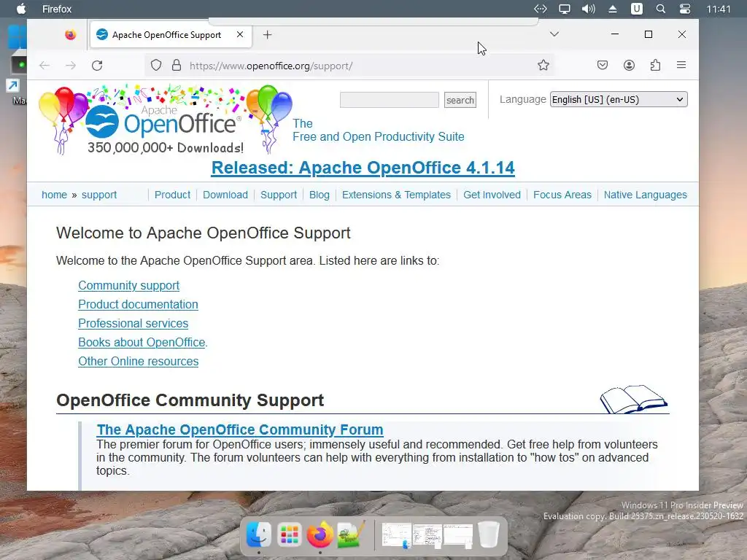Open the Product navigation item

(172, 195)
